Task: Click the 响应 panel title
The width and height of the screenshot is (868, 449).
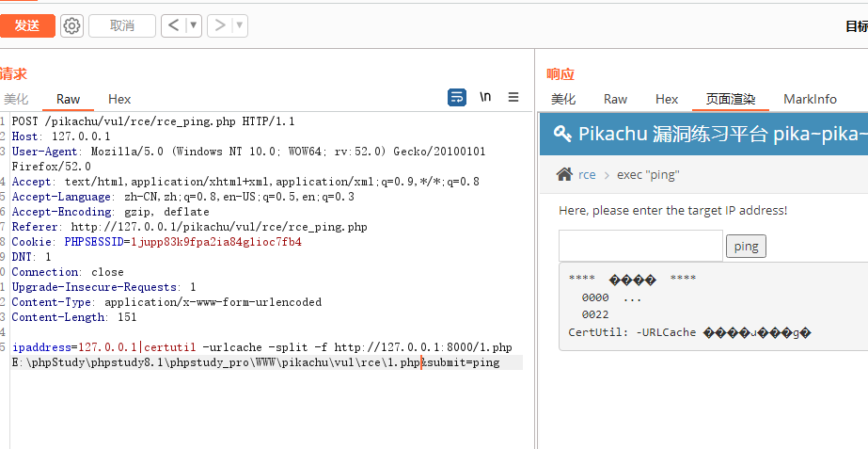Action: pos(560,73)
